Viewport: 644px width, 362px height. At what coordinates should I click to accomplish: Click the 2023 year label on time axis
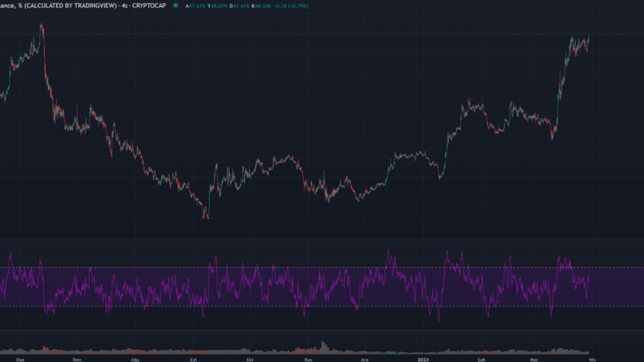(423, 359)
